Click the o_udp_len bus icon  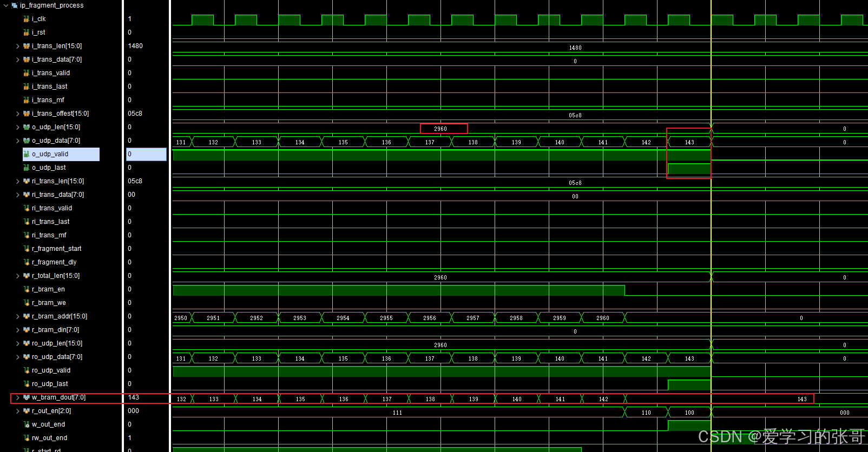(27, 127)
